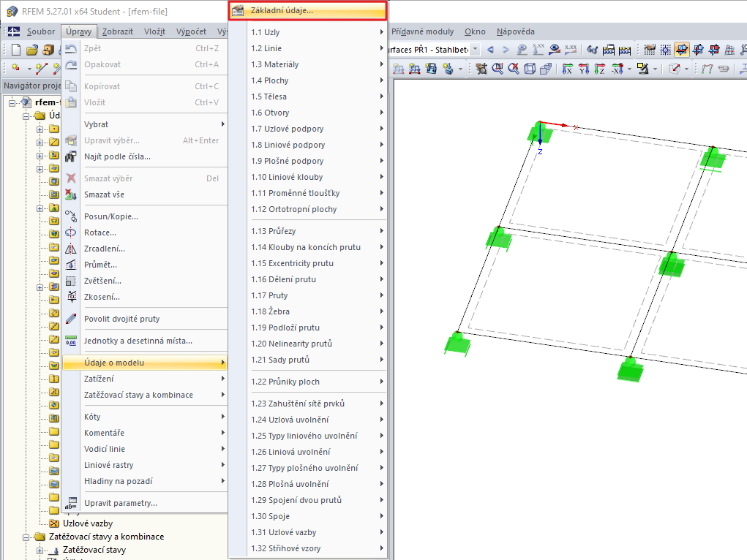Click the top-left green nodal support in model
747x560 pixels.
click(540, 132)
